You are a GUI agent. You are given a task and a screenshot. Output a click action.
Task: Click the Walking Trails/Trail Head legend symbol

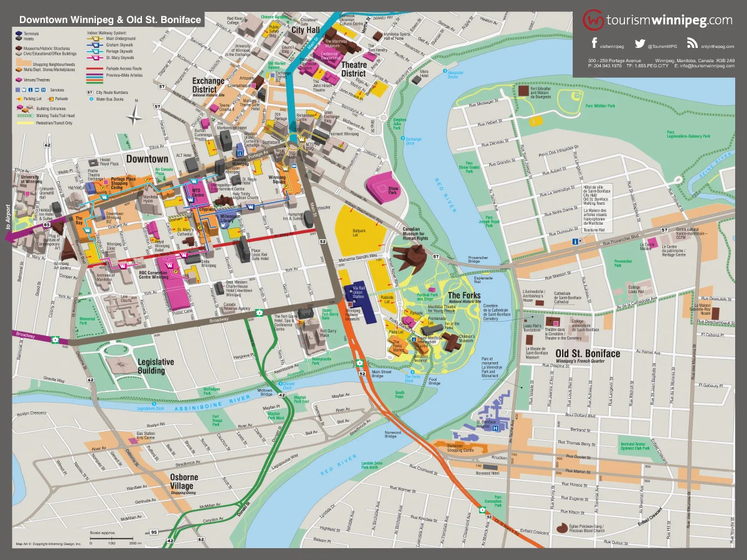pyautogui.click(x=26, y=116)
